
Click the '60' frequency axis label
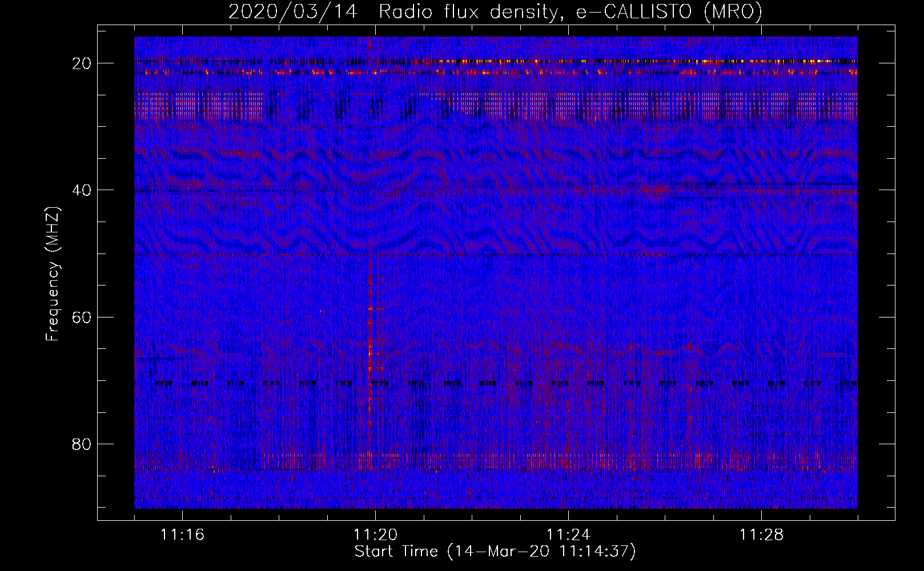[x=82, y=317]
